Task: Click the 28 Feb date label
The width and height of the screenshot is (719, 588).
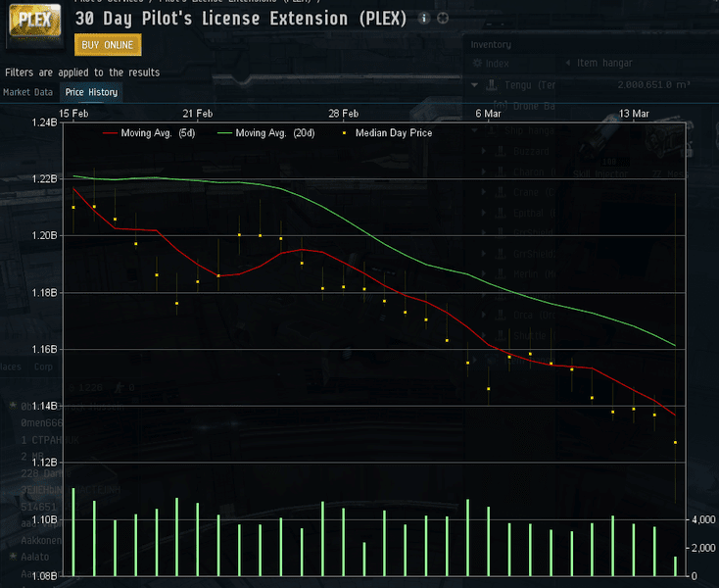Action: click(x=344, y=114)
